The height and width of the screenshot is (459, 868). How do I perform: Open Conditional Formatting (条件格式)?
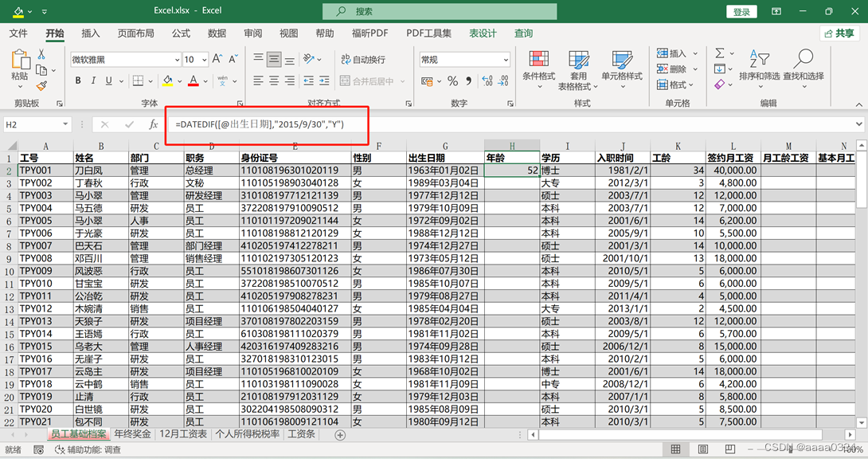pyautogui.click(x=538, y=70)
